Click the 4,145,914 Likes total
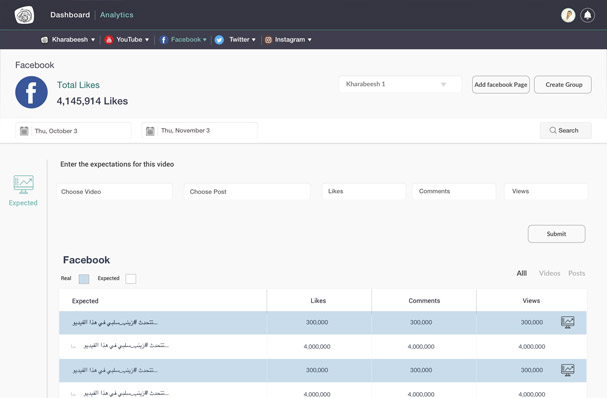This screenshot has height=398, width=607. pos(92,101)
